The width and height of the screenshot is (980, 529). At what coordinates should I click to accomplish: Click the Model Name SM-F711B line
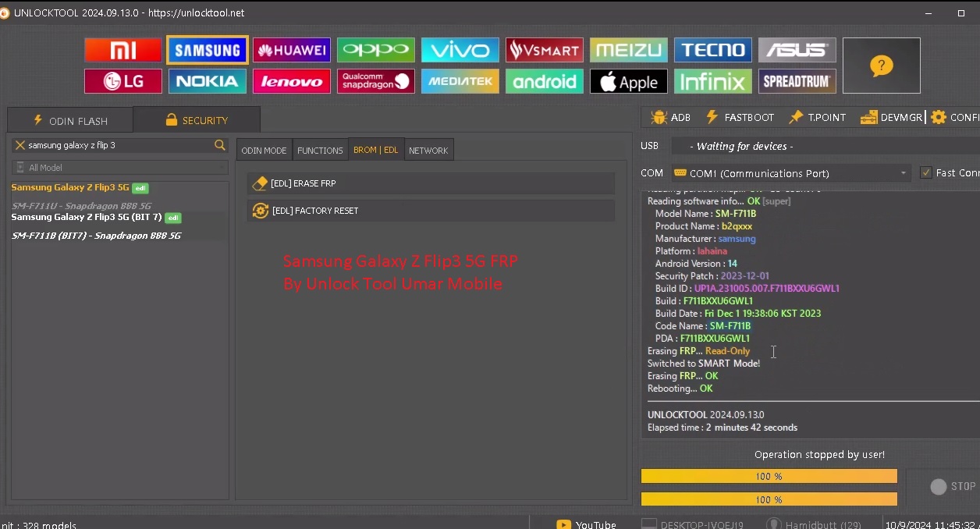705,214
